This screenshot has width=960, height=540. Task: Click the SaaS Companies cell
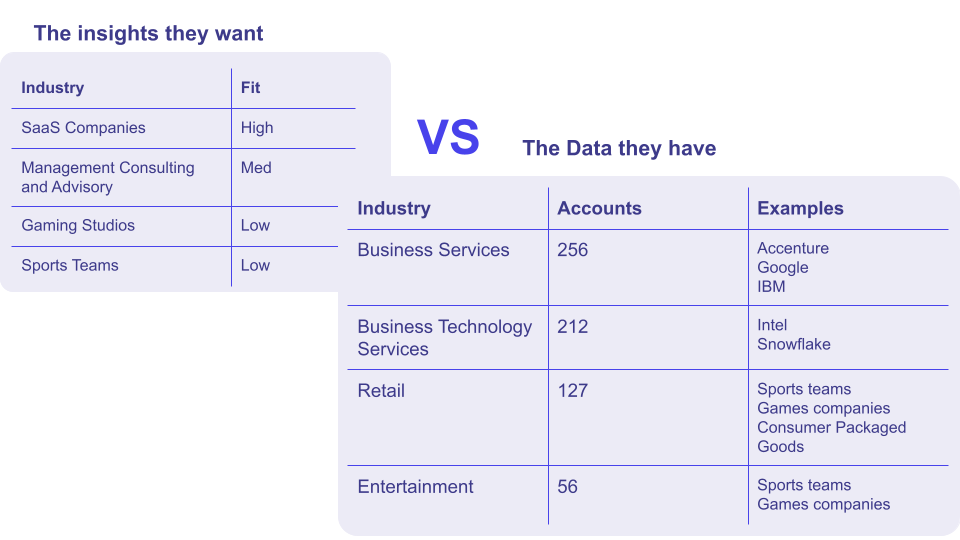point(83,128)
